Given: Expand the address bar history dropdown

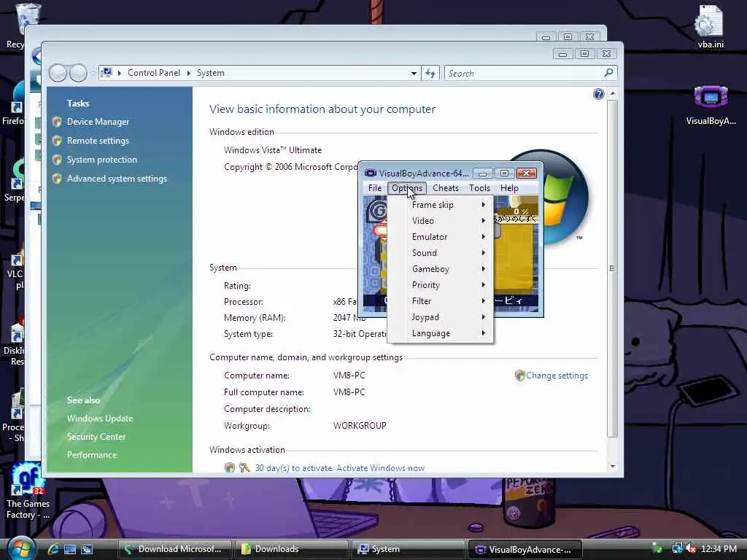Looking at the screenshot, I should pyautogui.click(x=414, y=74).
